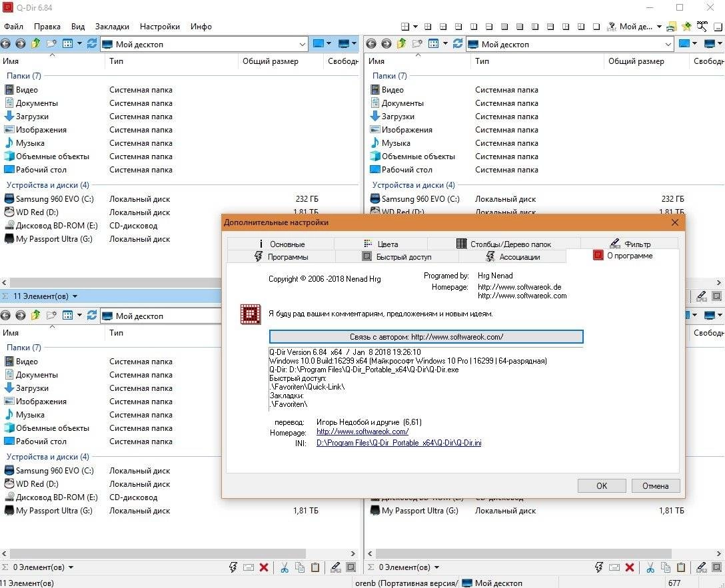Go forward in the top-left pane
Screen dimensions: 725x588
tap(21, 44)
